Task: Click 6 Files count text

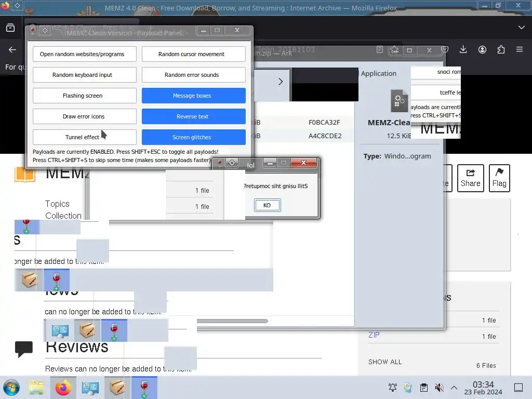Action: point(486,365)
